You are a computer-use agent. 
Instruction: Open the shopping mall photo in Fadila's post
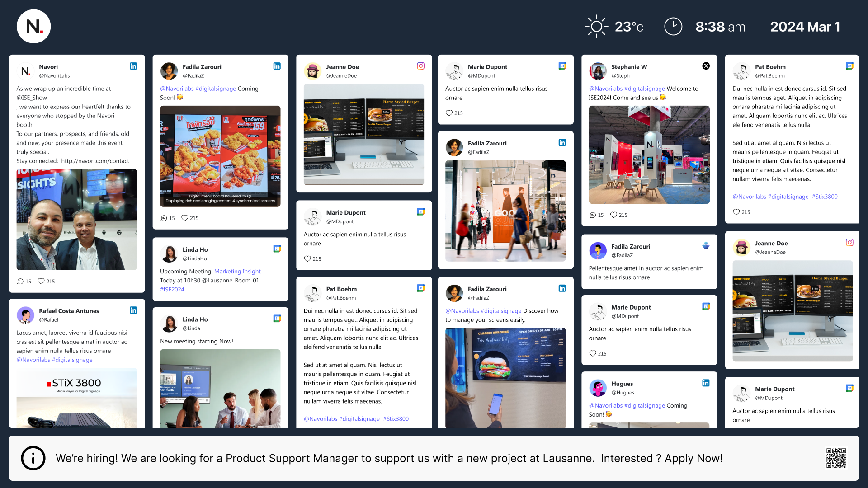(x=505, y=211)
